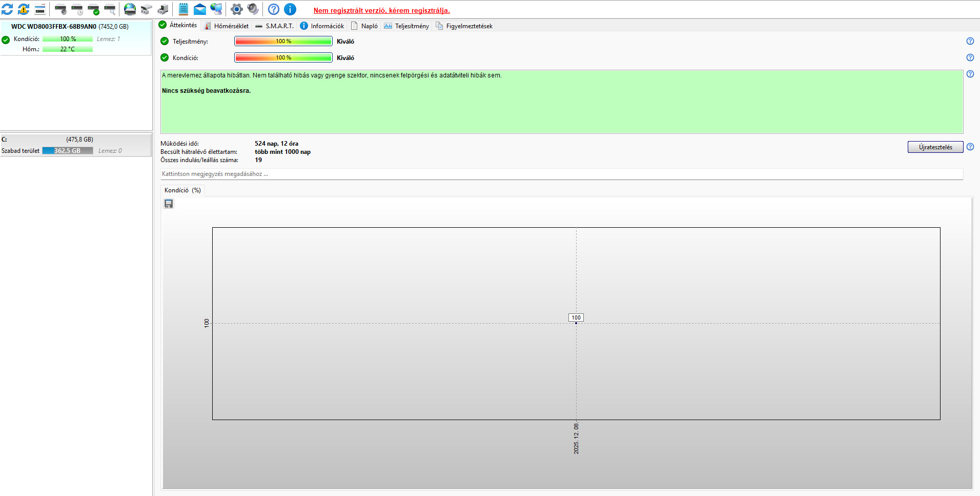Click the sidebar Kondíció 100 % green bar

[x=68, y=39]
